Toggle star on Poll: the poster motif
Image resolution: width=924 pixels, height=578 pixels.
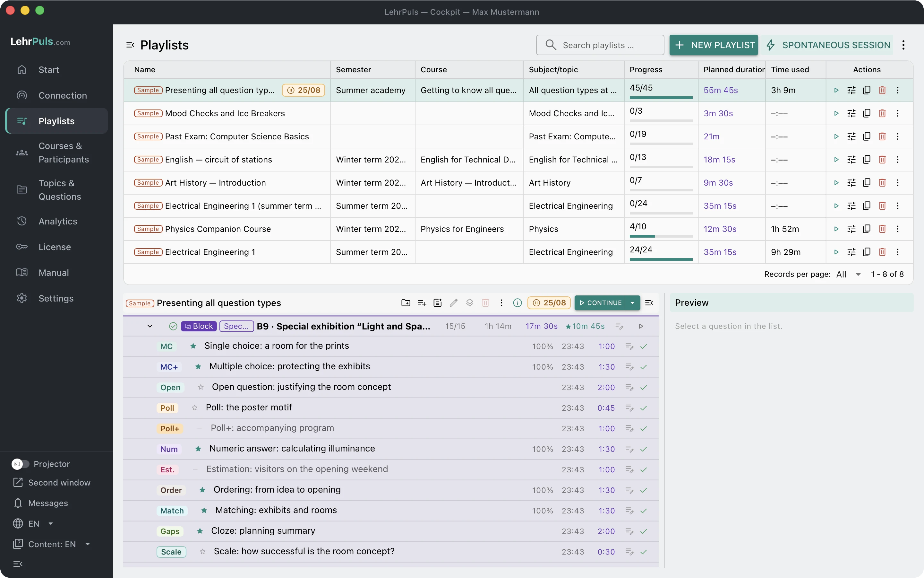pyautogui.click(x=195, y=408)
